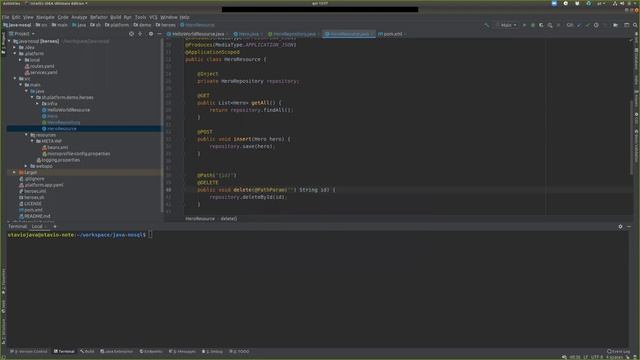Open Version Control tool window

pos(29,351)
